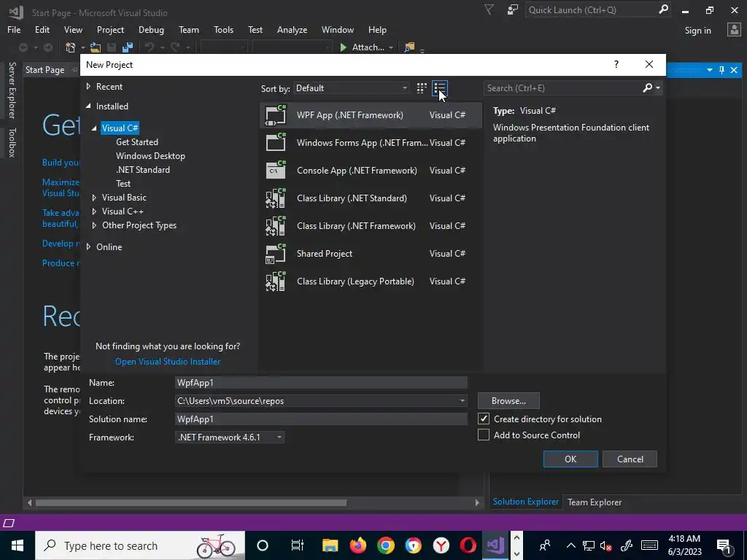Image resolution: width=747 pixels, height=560 pixels.
Task: Open Firefox from the taskbar
Action: 357,545
